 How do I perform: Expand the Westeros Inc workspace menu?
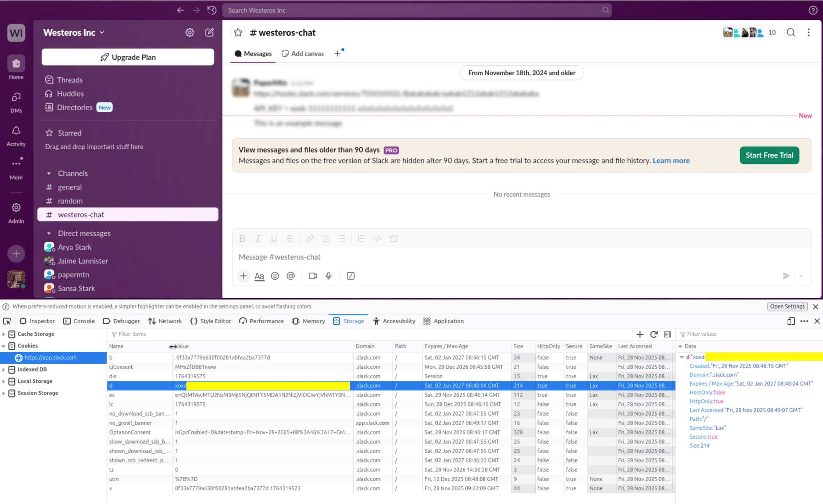coord(74,33)
